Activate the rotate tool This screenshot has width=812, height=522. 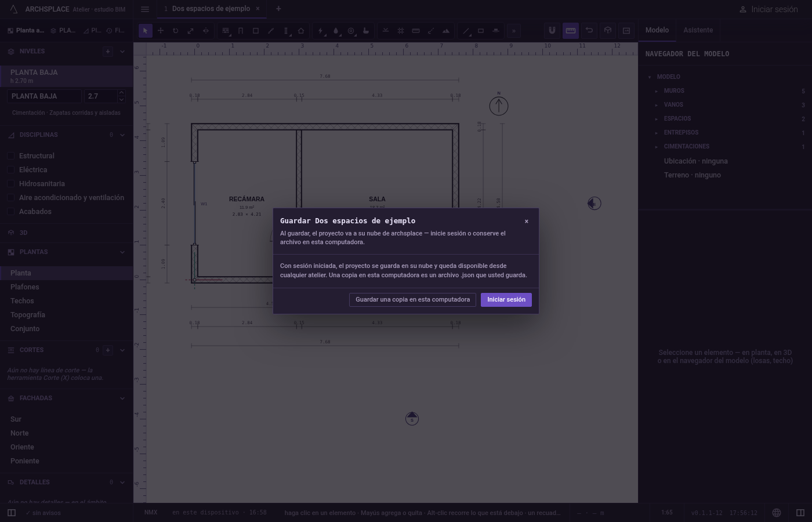coord(176,31)
